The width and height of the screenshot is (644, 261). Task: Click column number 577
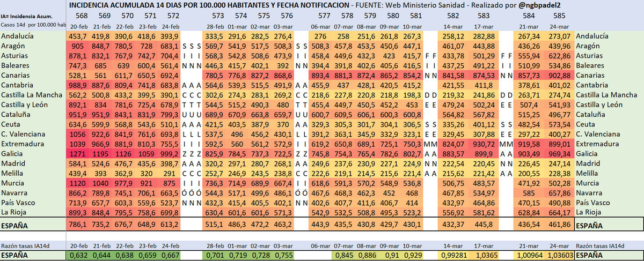(x=324, y=17)
